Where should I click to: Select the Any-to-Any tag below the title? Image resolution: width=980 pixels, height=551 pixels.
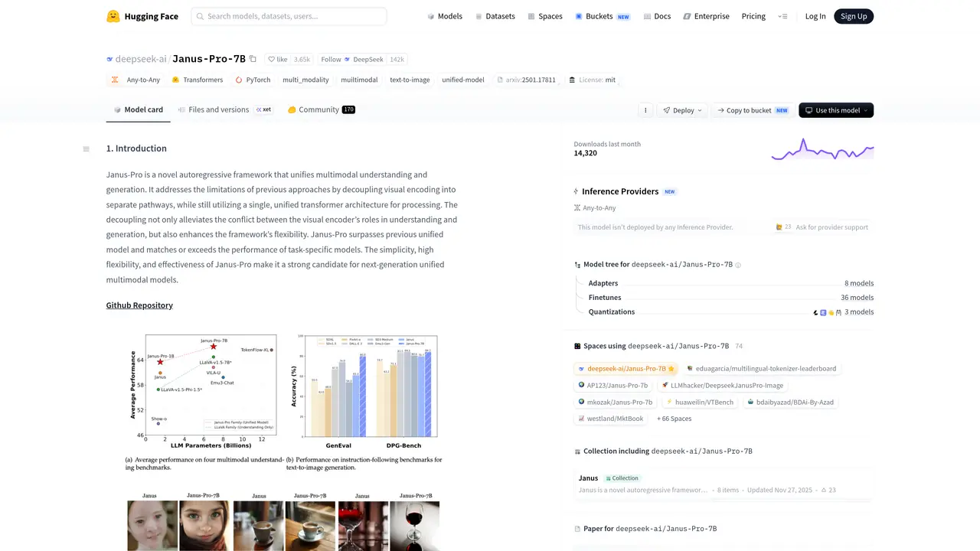(x=136, y=80)
